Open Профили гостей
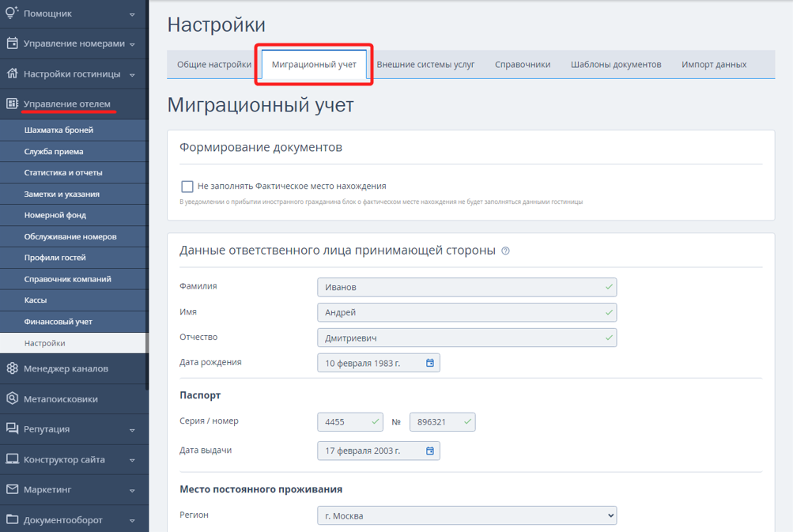This screenshot has height=532, width=793. pos(74,258)
